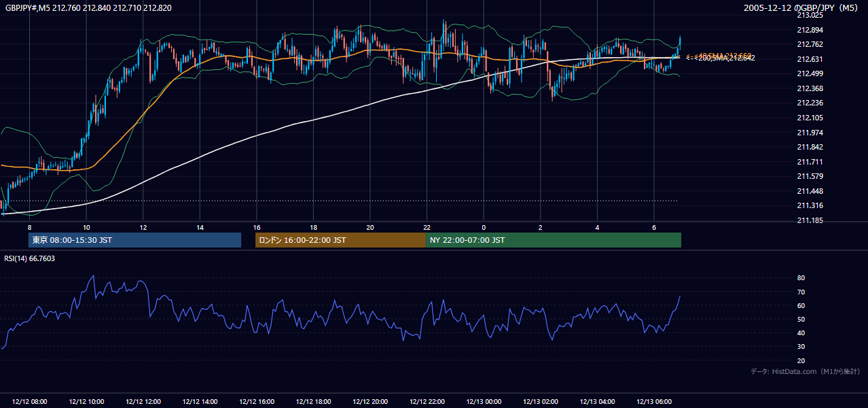Click the price axis value 212.762
Viewport: 868px width, 408px height.
(810, 45)
